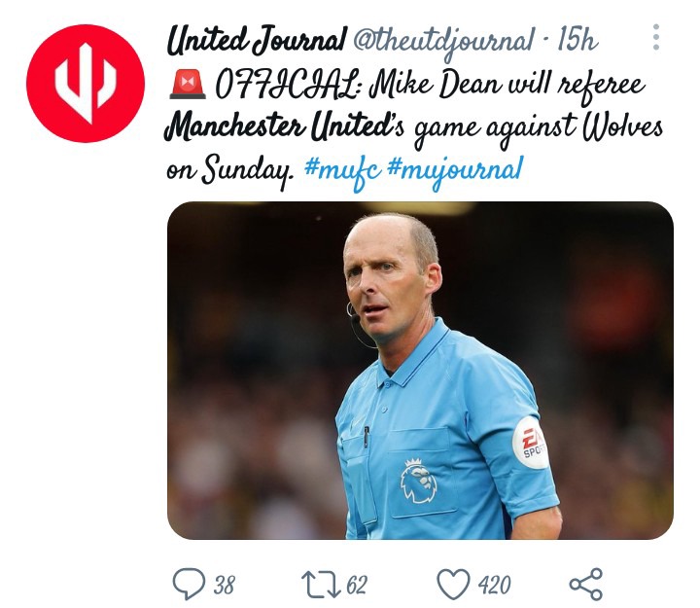Screen dimensions: 700x608
Task: View the 38 replies count
Action: (x=224, y=585)
